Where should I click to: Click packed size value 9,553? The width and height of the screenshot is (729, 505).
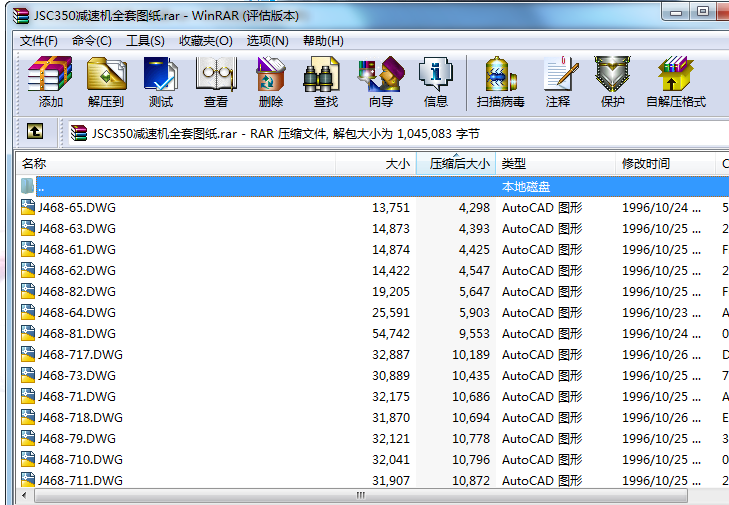[x=474, y=333]
